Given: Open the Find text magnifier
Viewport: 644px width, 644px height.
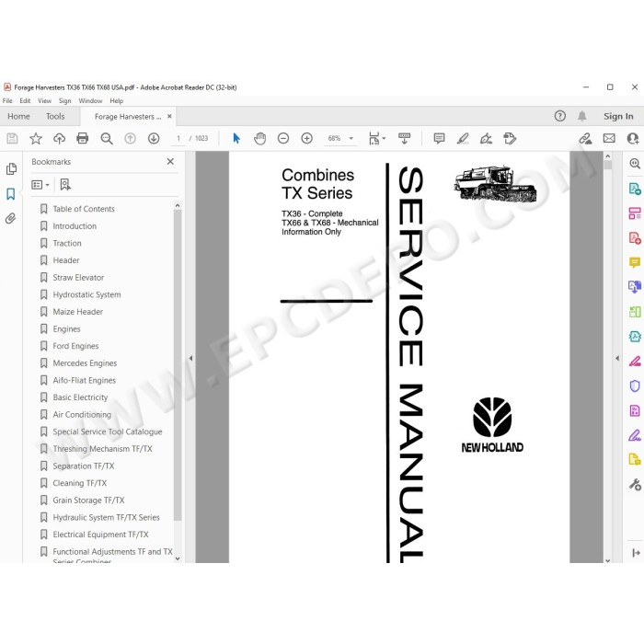Looking at the screenshot, I should click(x=107, y=138).
